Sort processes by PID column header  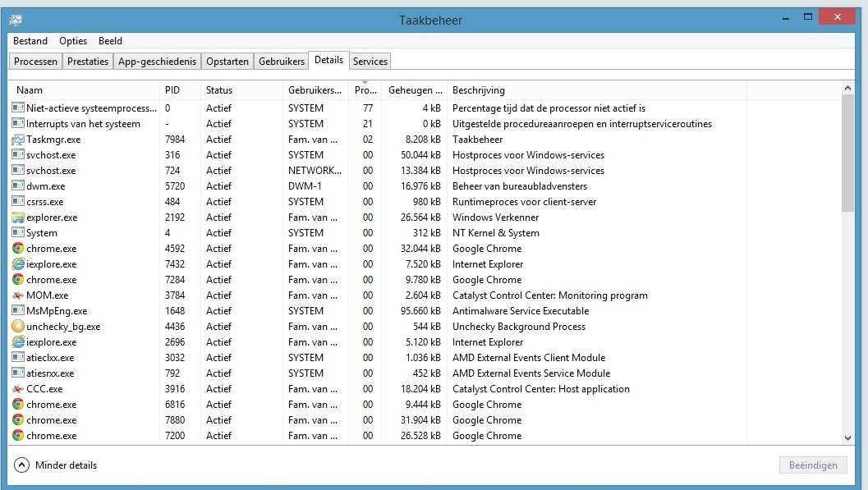[172, 90]
